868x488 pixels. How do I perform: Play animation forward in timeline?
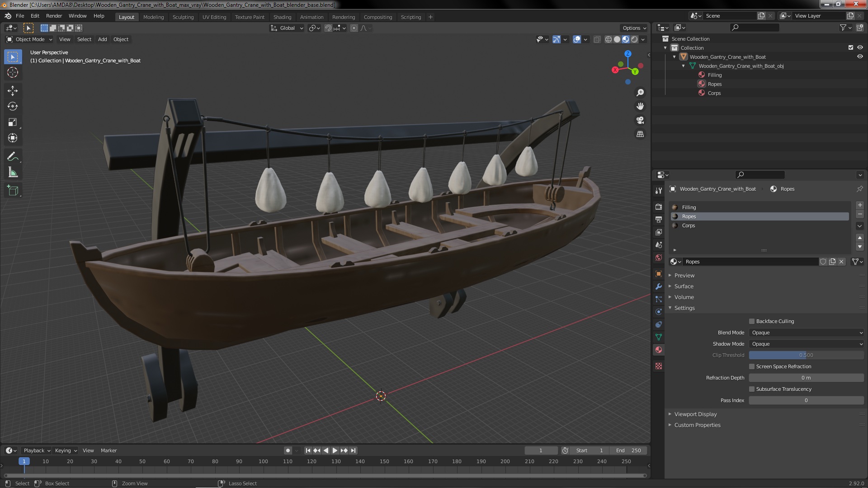(335, 450)
